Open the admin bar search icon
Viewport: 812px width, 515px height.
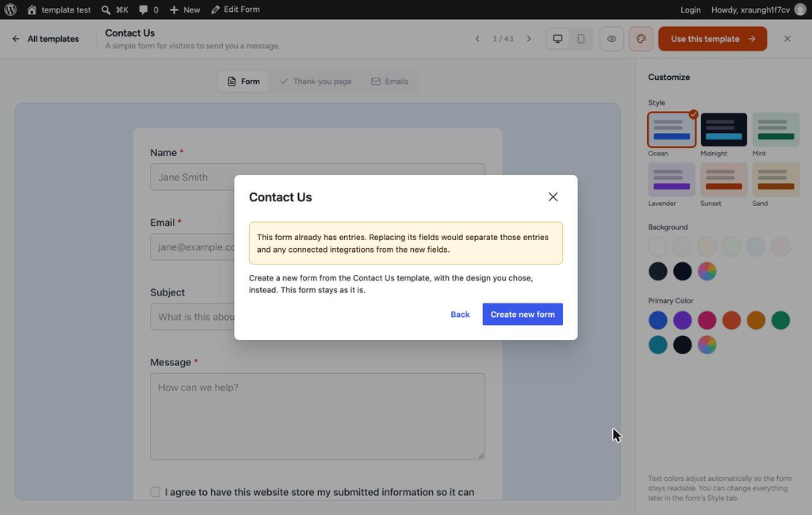click(x=105, y=10)
